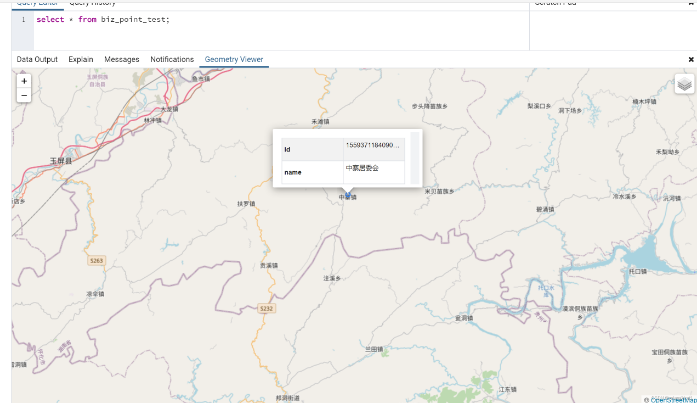Click the S263 road shield on map
Screen dimensions: 697x407
(x=96, y=261)
